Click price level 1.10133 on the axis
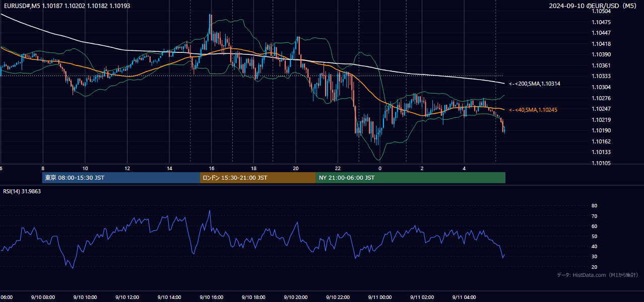 [601, 152]
